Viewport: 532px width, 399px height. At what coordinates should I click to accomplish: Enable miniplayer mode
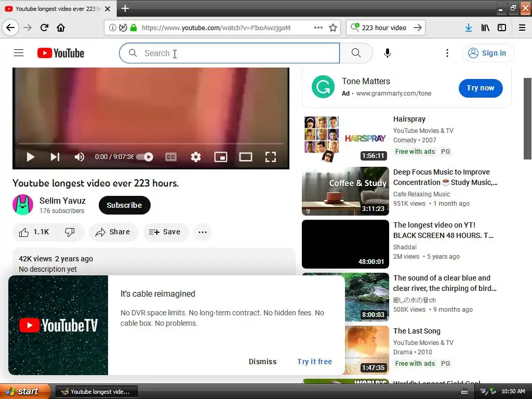tap(220, 157)
